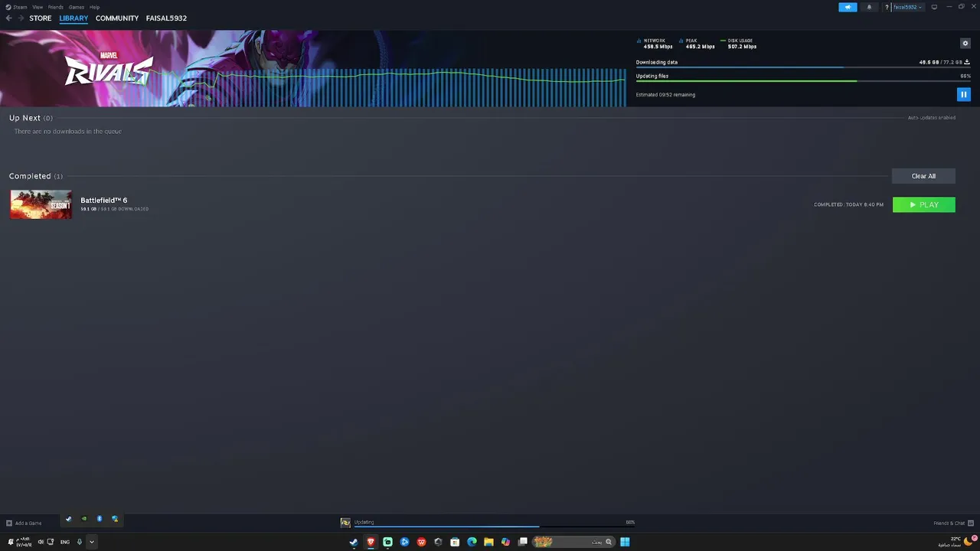Click Add a Game
Image resolution: width=980 pixels, height=551 pixels.
tap(24, 523)
